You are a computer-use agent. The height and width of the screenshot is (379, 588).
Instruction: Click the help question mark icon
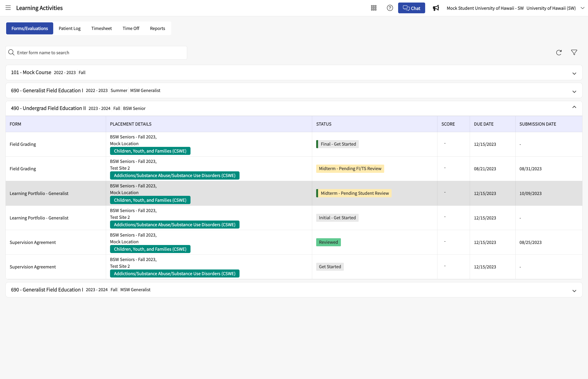390,8
